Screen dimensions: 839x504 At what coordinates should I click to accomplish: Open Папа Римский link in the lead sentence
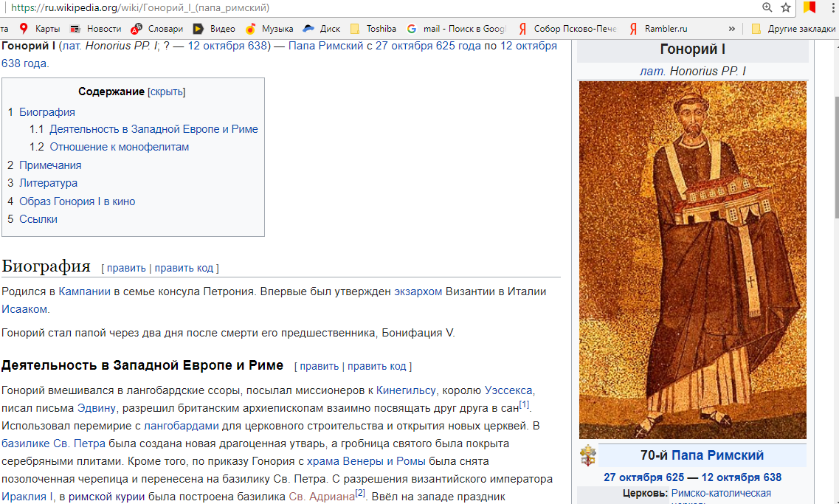tap(326, 46)
